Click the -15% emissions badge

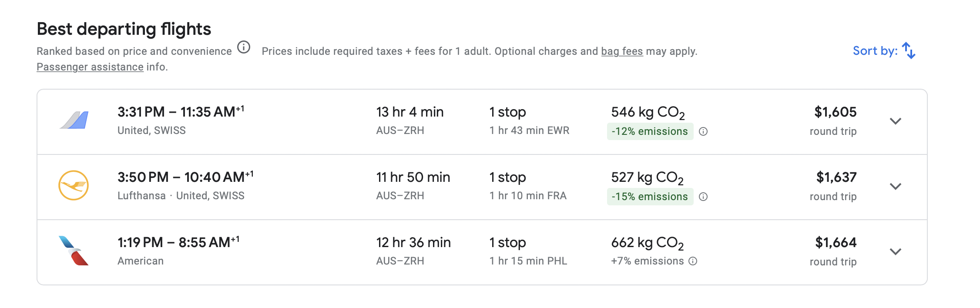(650, 197)
